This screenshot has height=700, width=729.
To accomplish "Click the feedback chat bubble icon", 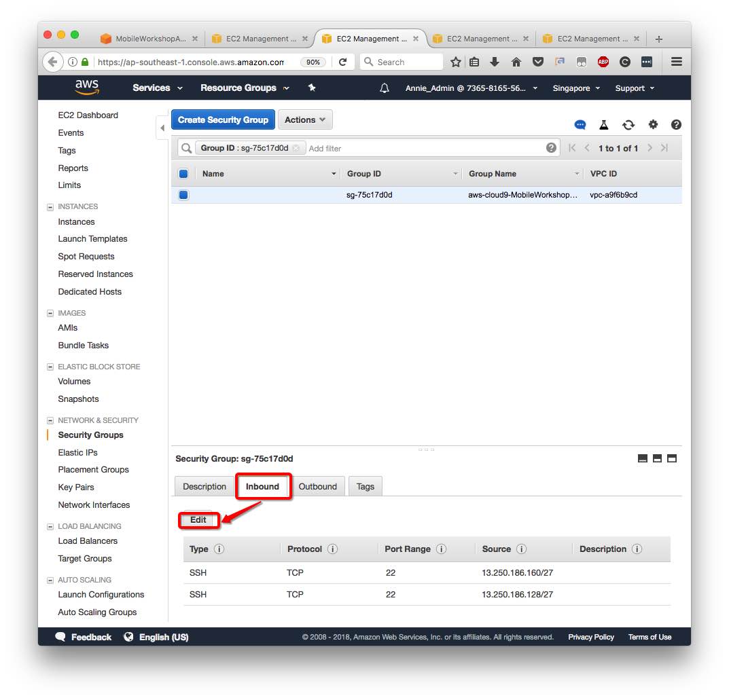I will (x=580, y=124).
